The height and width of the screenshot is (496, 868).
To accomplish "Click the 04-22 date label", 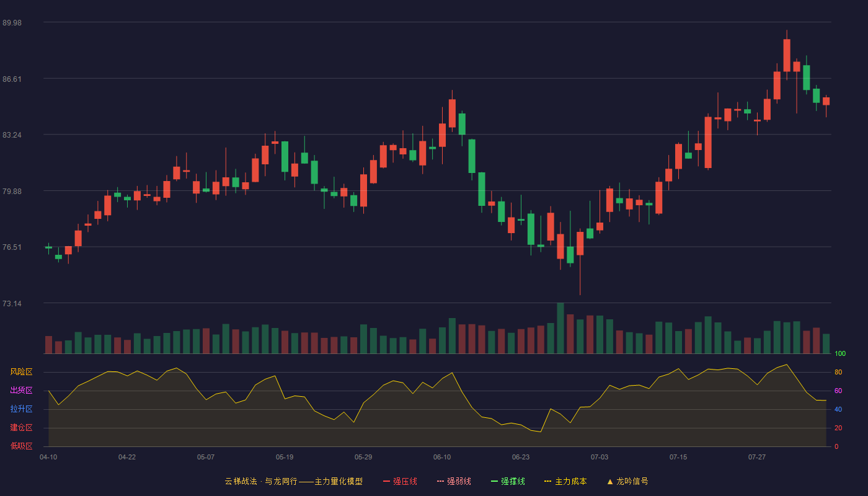I will click(127, 457).
